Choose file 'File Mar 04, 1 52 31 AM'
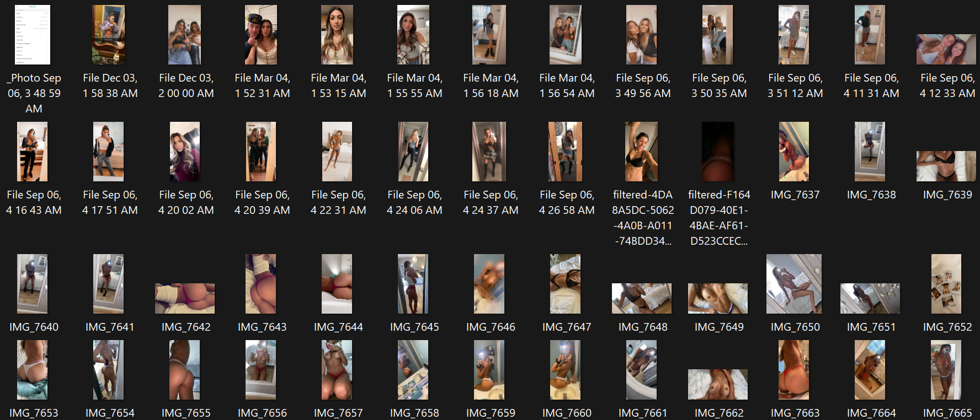The image size is (980, 420). [x=261, y=35]
